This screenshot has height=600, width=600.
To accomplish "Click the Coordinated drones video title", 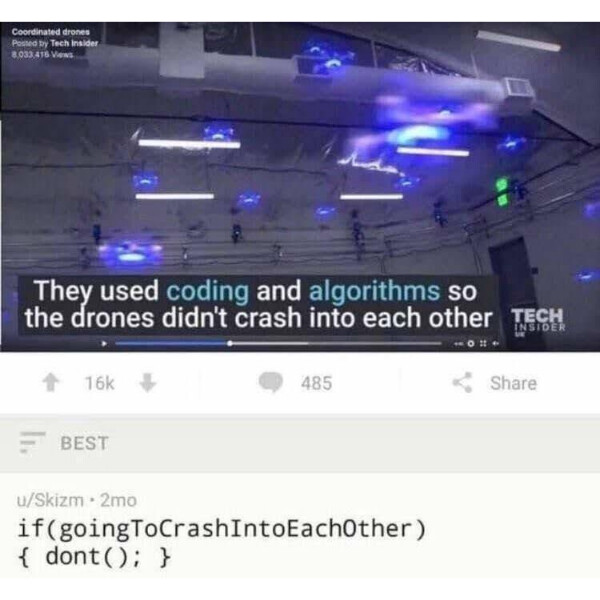I will pyautogui.click(x=51, y=32).
